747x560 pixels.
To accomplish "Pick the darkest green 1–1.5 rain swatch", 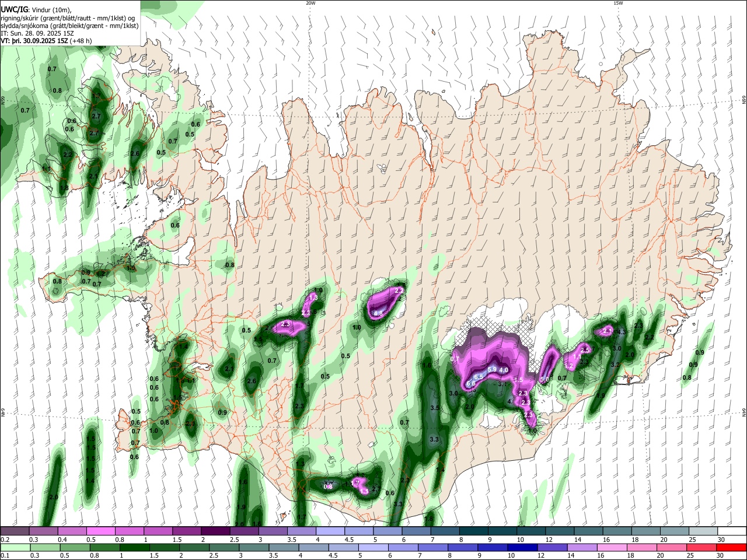I will point(135,547).
